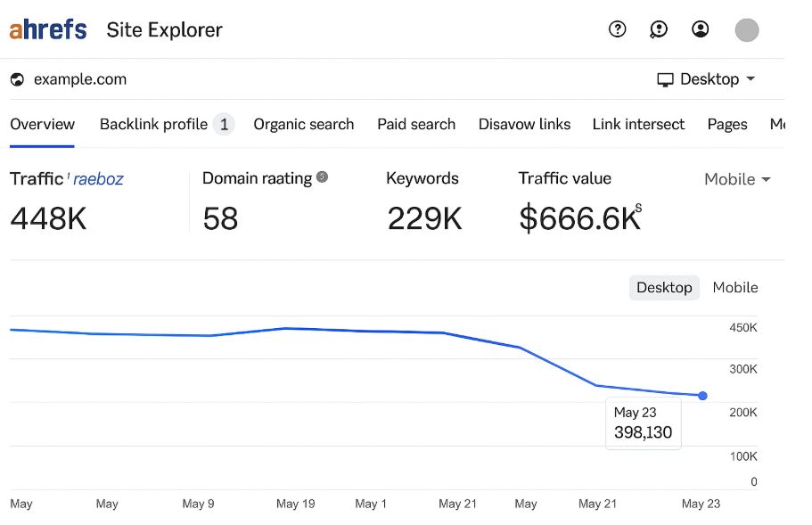The height and width of the screenshot is (525, 812).
Task: Open the feedback chat icon
Action: pos(658,29)
